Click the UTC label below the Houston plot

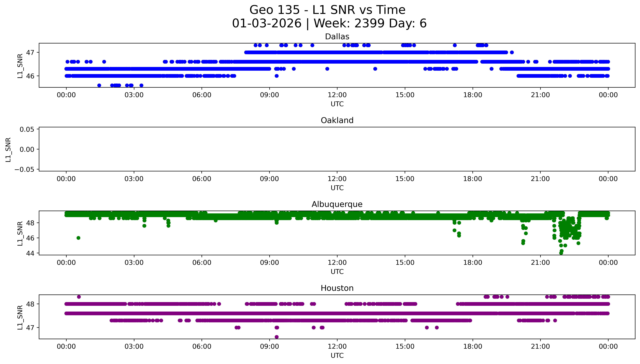coord(337,355)
